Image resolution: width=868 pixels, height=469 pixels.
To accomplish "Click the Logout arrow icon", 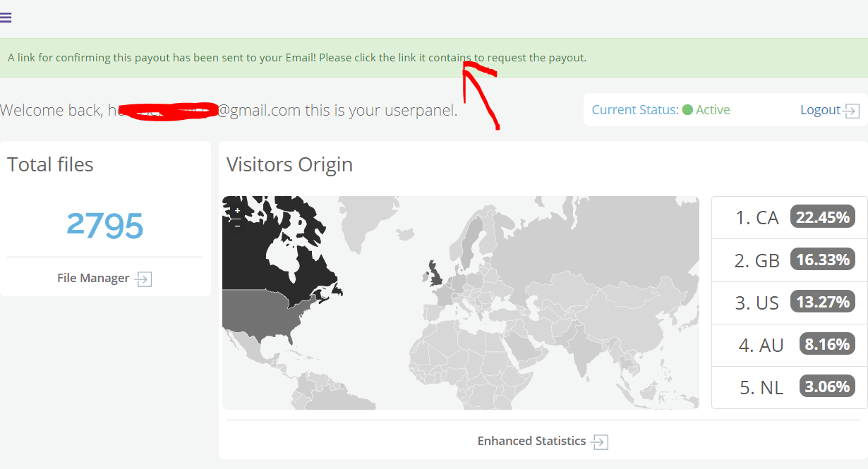I will pyautogui.click(x=852, y=111).
